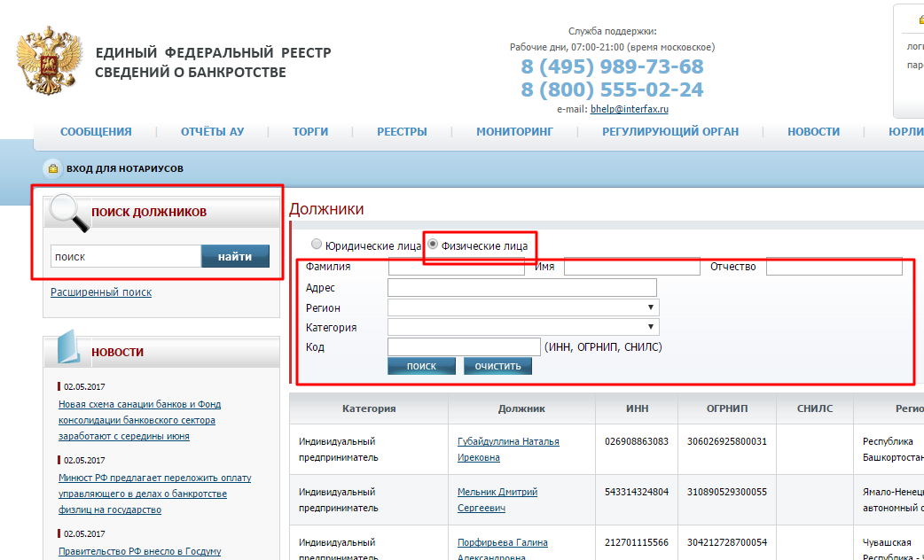Click the ИНН column header
Screen dimensions: 924x560
point(637,408)
